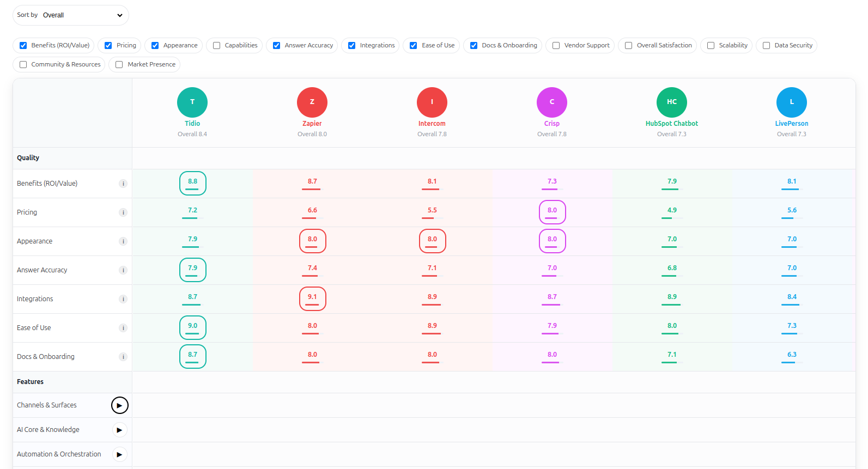Click Tidio's 8.7 Docs & Onboarding score

coord(193,357)
